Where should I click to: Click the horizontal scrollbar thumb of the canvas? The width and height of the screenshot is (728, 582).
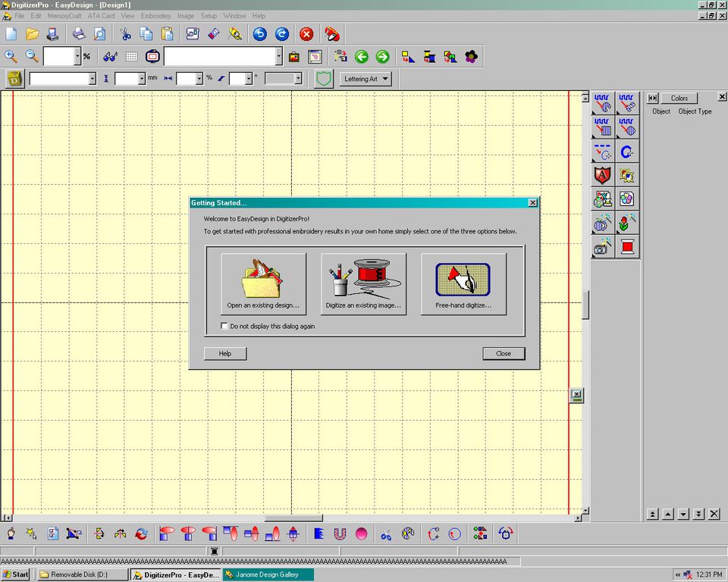[293, 518]
